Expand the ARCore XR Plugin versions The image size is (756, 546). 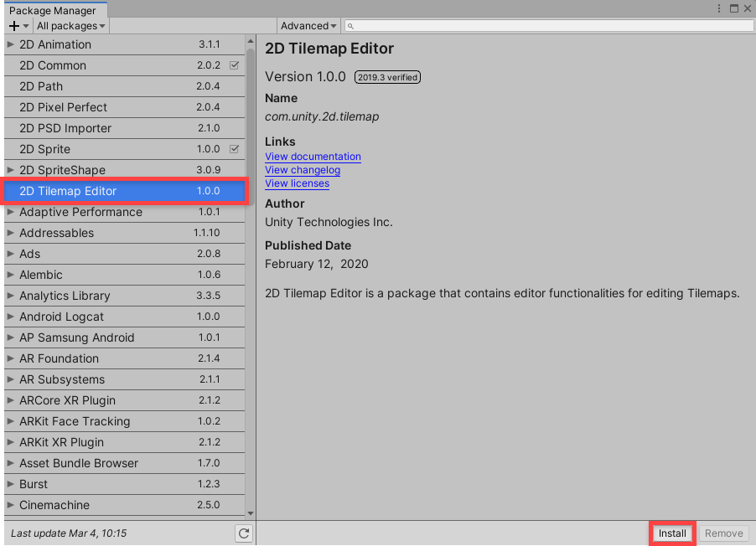[x=11, y=400]
